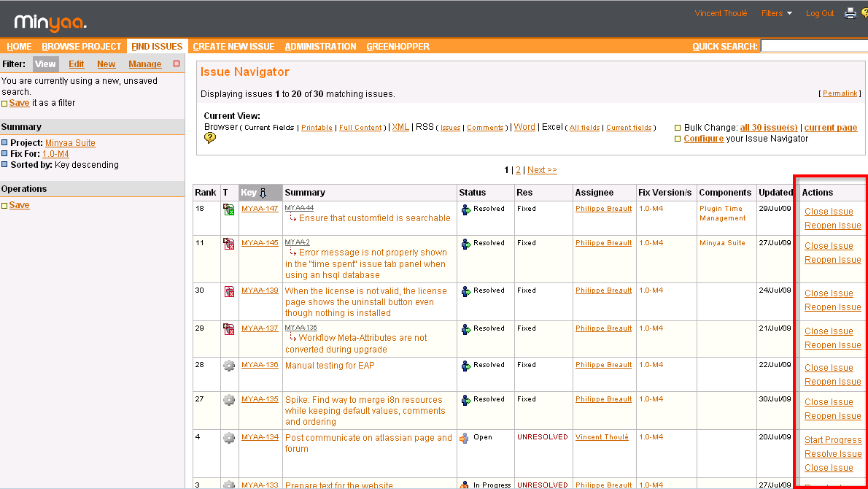The image size is (868, 489).
Task: Click the subtask arrow icon under MYAA-44
Action: point(292,217)
